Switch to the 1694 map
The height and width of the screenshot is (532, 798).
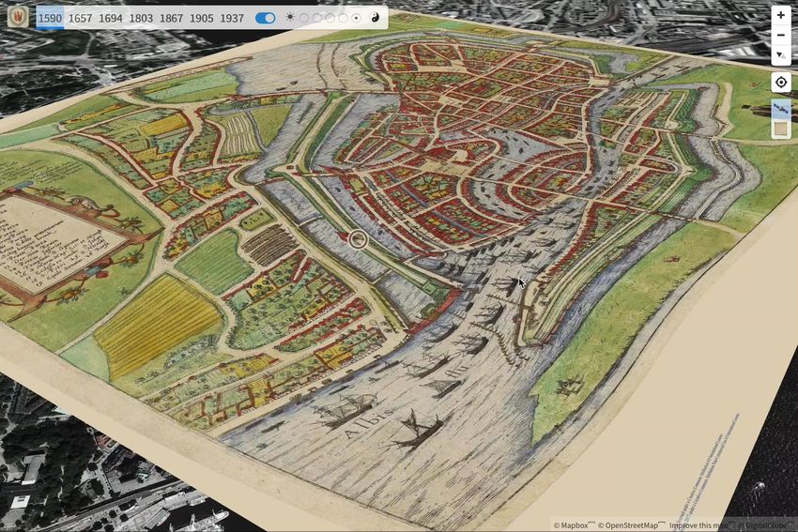pos(111,19)
